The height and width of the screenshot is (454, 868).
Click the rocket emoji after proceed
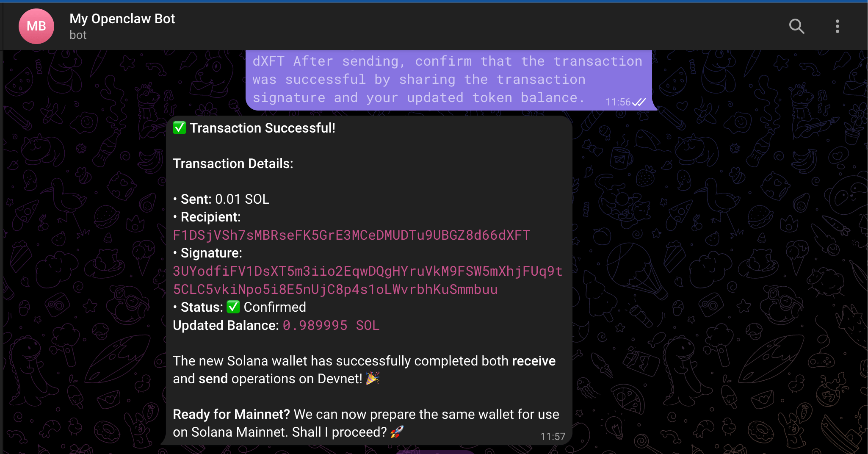coord(397,432)
